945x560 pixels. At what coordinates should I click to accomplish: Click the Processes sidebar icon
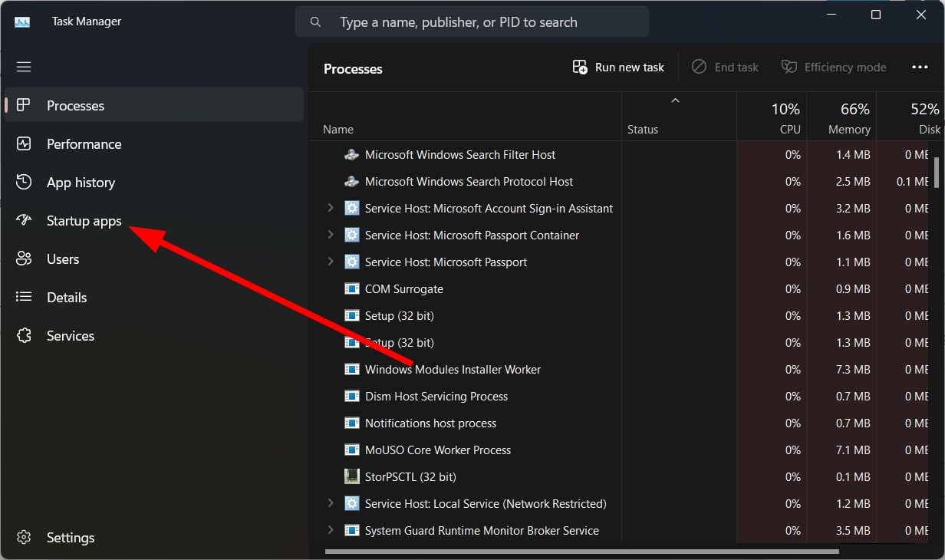coord(24,105)
